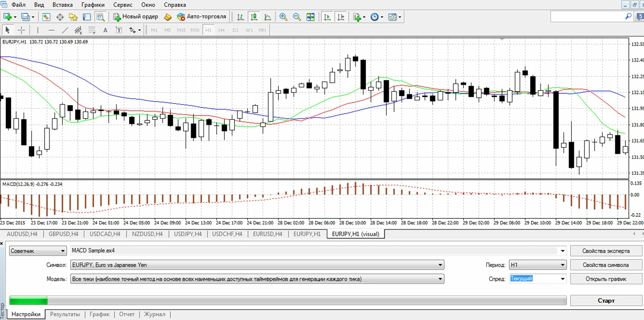Open the Market Watch panel icon
644x320 pixels.
pyautogui.click(x=46, y=17)
